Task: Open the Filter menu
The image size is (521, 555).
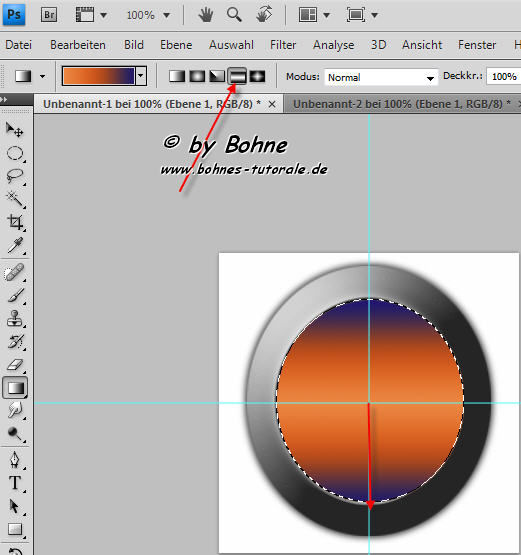Action: (283, 45)
